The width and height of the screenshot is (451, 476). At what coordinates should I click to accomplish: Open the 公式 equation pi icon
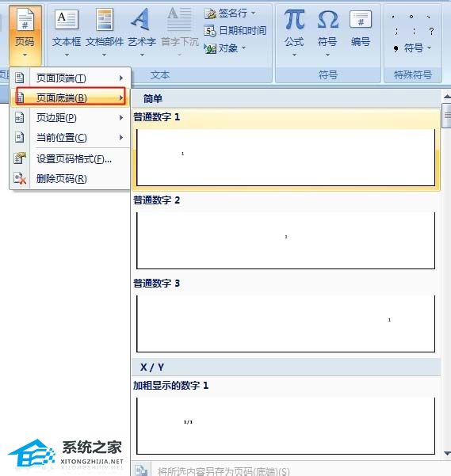coord(294,20)
